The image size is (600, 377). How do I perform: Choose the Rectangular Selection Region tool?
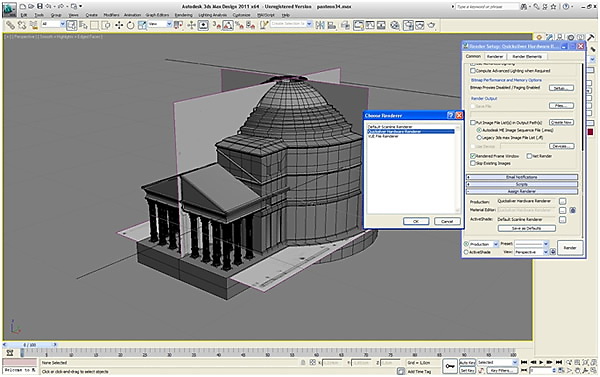[95, 25]
